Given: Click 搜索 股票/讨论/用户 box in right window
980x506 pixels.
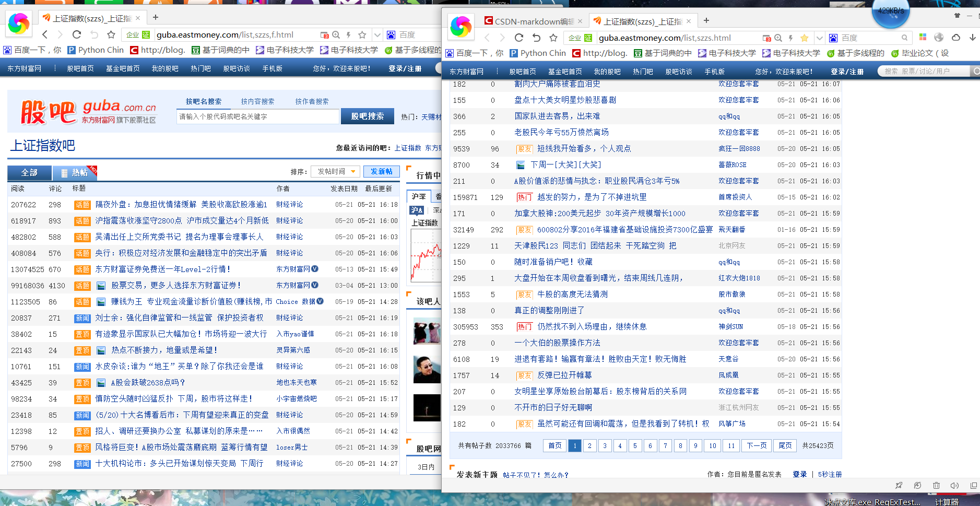Looking at the screenshot, I should pos(924,71).
